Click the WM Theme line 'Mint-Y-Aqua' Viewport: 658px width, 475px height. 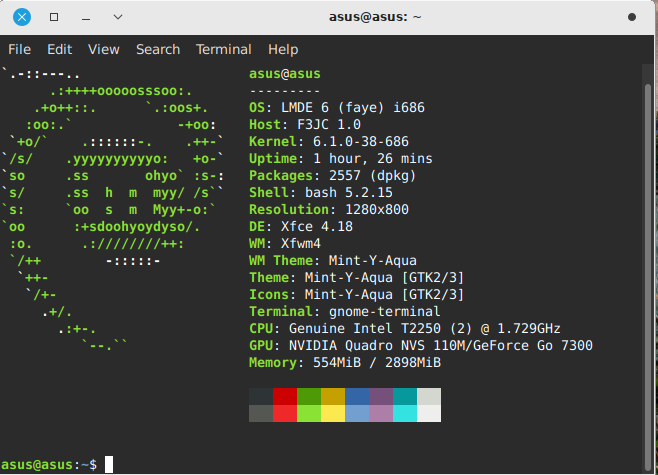pyautogui.click(x=373, y=261)
